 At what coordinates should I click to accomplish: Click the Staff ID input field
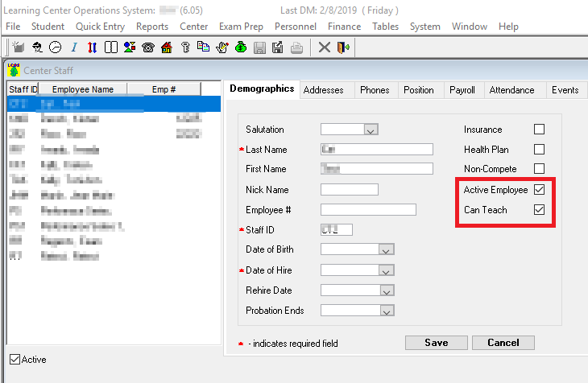pyautogui.click(x=337, y=230)
